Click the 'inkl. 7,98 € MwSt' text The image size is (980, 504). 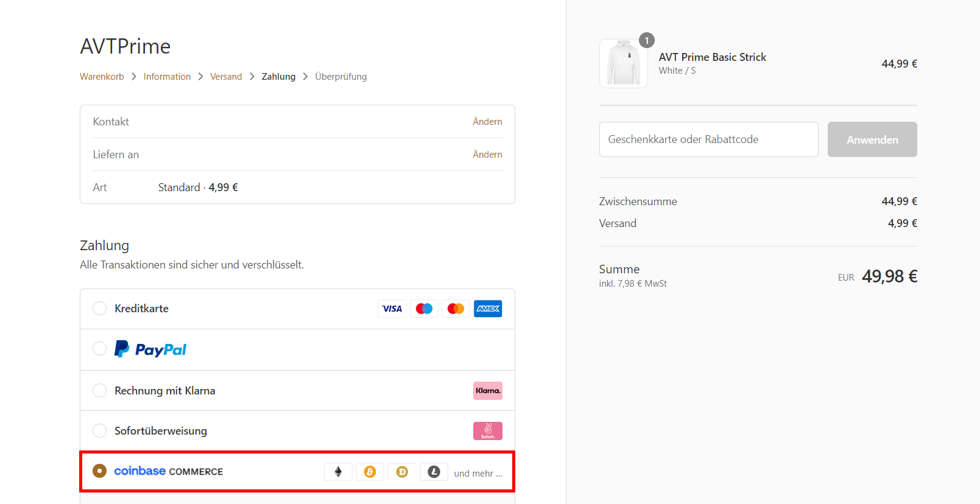[x=633, y=284]
